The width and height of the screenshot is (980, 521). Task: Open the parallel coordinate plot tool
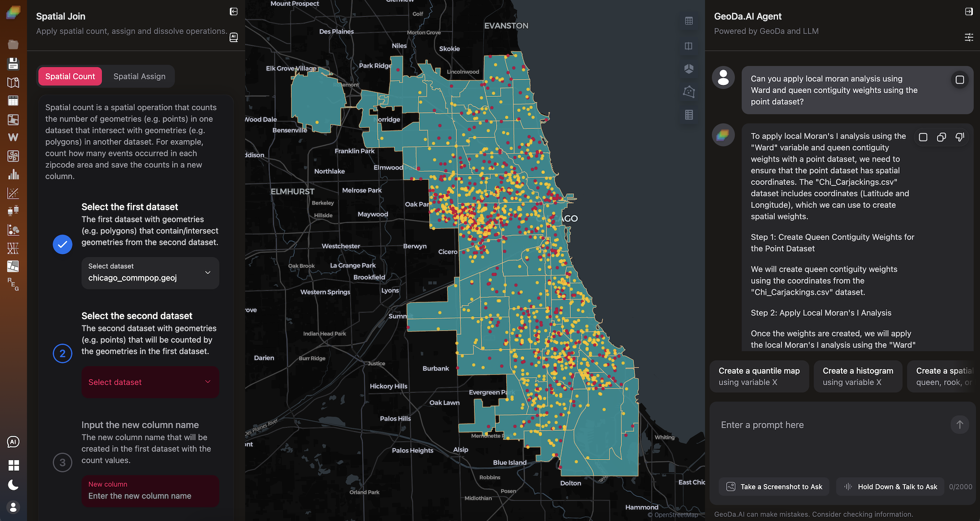[13, 248]
